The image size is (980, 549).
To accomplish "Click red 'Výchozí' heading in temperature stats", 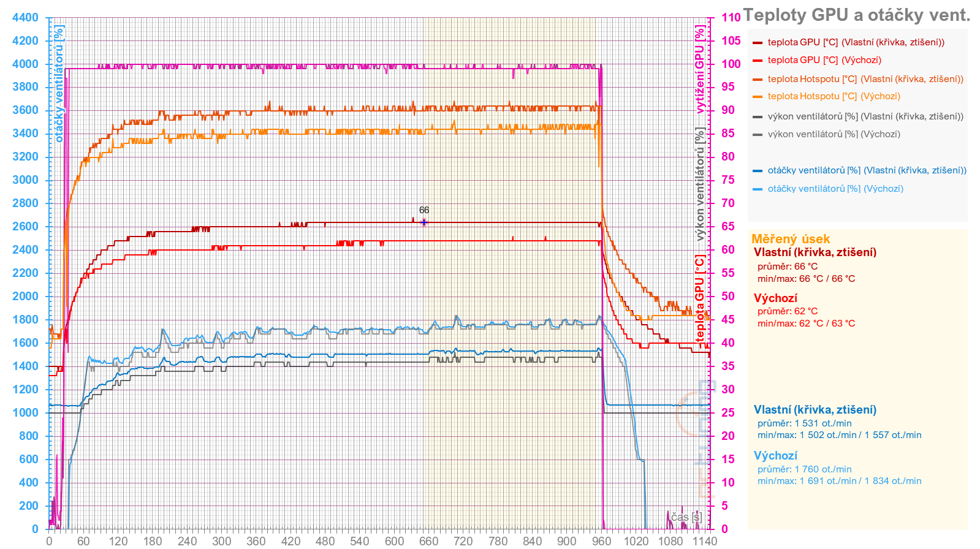I will click(775, 298).
